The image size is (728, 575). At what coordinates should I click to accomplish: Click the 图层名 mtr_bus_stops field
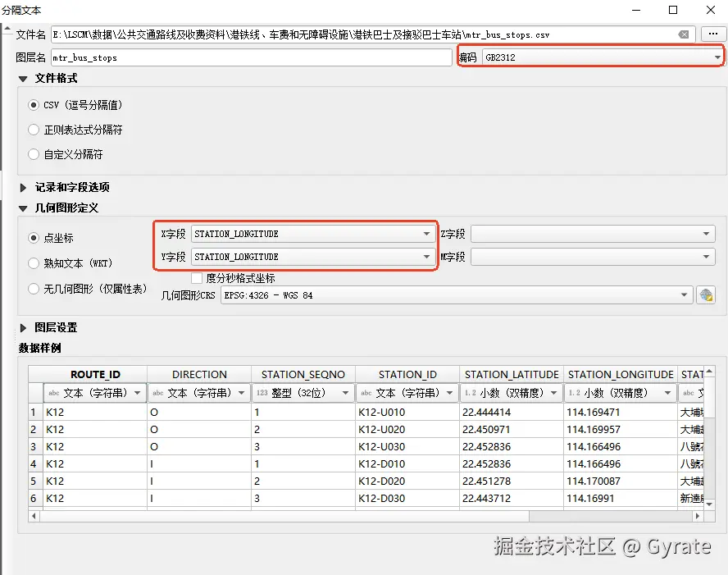tap(251, 57)
